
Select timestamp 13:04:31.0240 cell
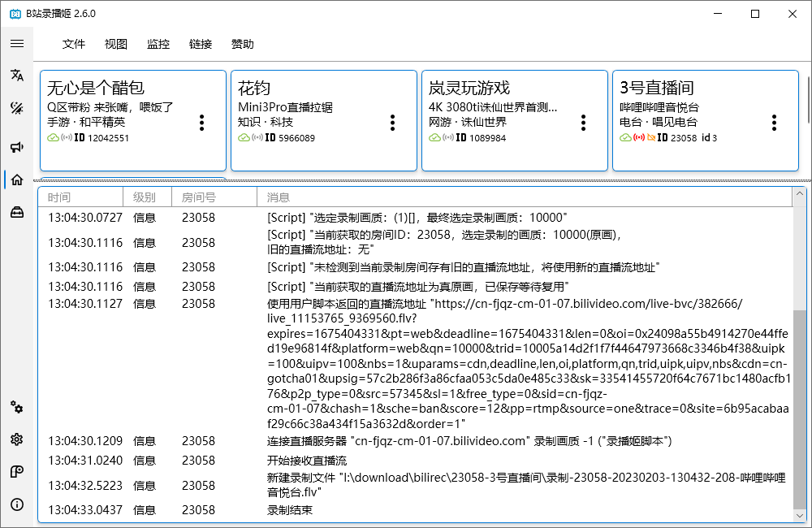coord(85,461)
